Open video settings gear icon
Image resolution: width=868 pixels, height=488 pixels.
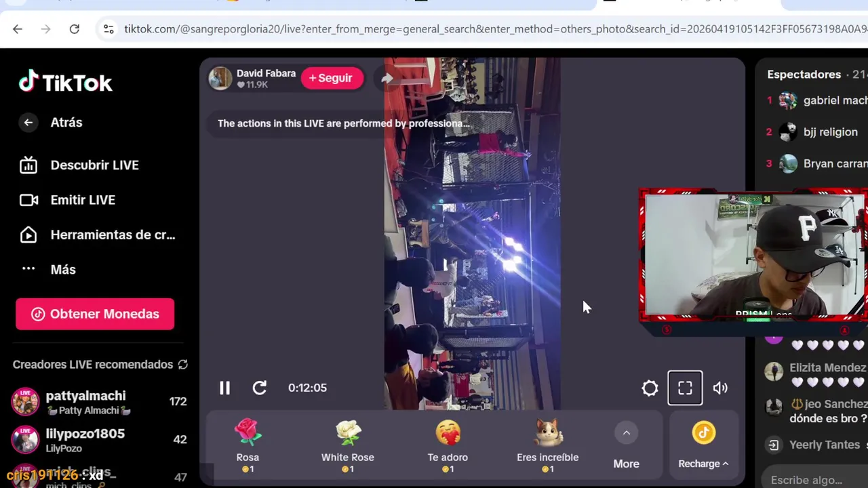point(650,388)
